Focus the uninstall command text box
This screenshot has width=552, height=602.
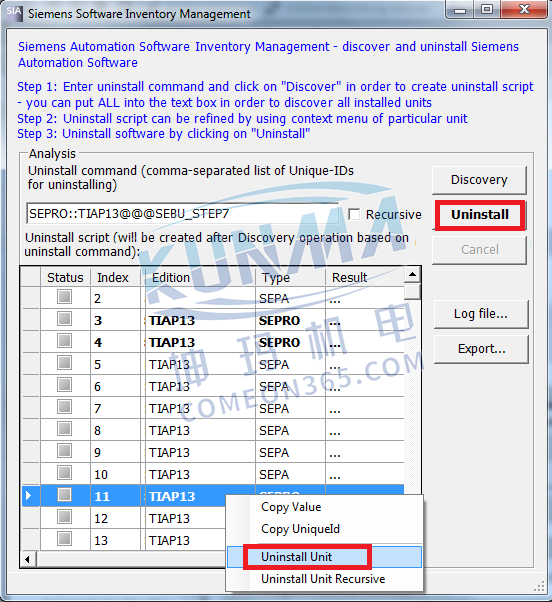(183, 213)
